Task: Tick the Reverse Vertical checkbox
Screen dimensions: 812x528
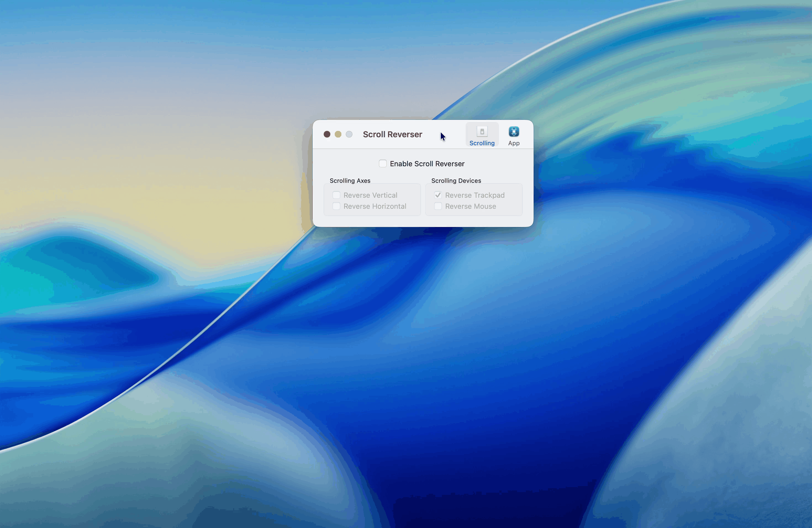Action: 336,195
